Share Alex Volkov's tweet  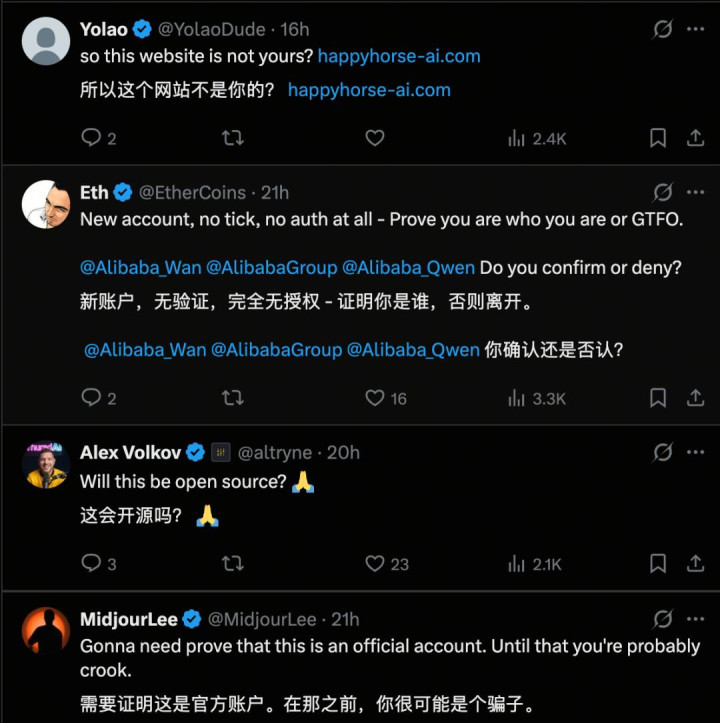click(695, 564)
